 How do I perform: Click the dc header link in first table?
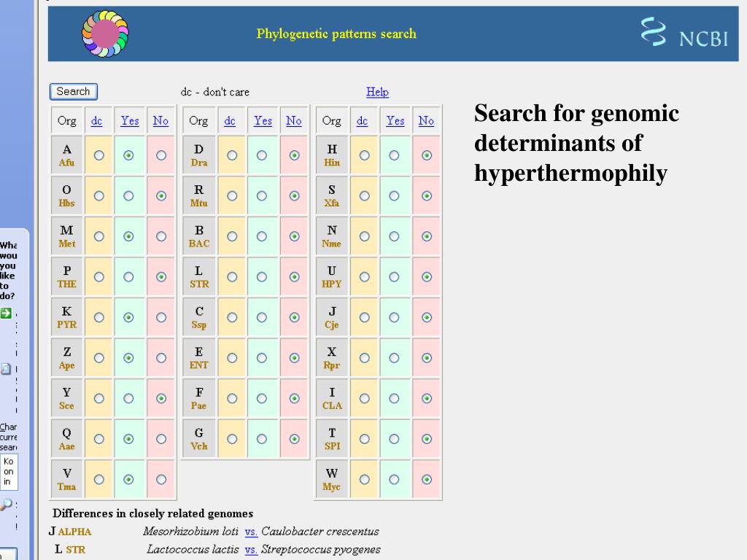[x=96, y=121]
